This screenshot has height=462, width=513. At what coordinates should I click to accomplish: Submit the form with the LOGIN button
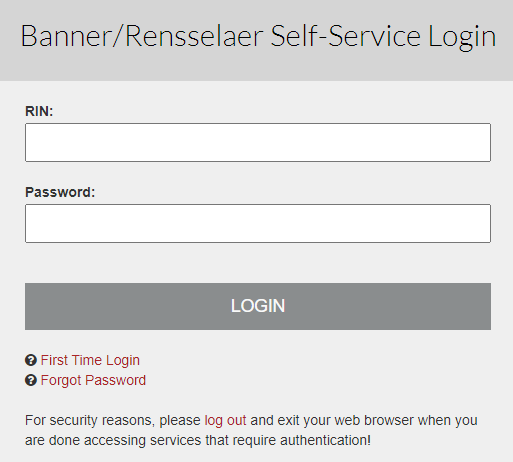[258, 306]
